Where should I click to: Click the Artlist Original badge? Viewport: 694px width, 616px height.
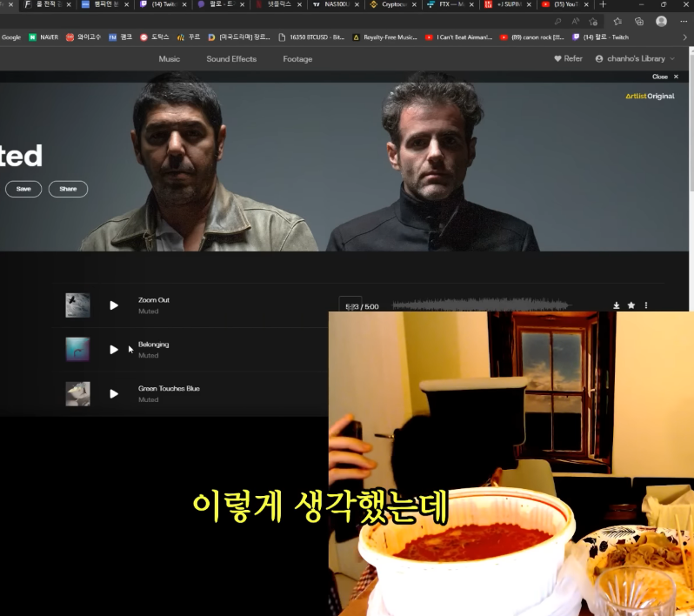pos(650,96)
